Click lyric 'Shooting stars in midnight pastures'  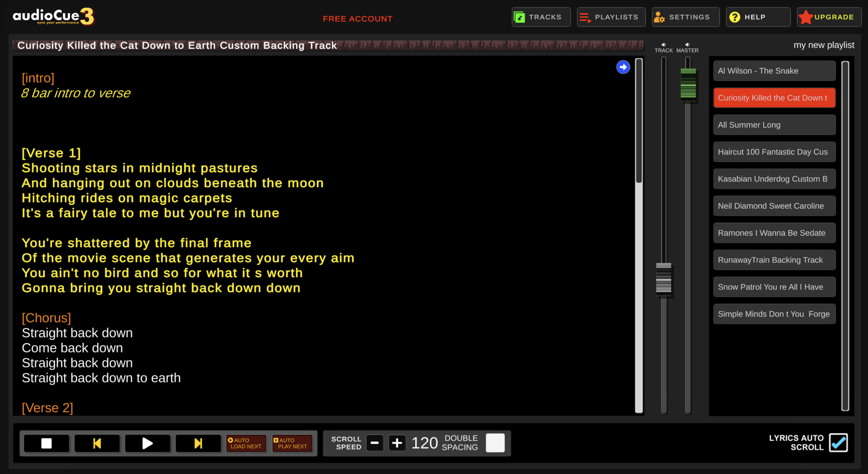[140, 168]
